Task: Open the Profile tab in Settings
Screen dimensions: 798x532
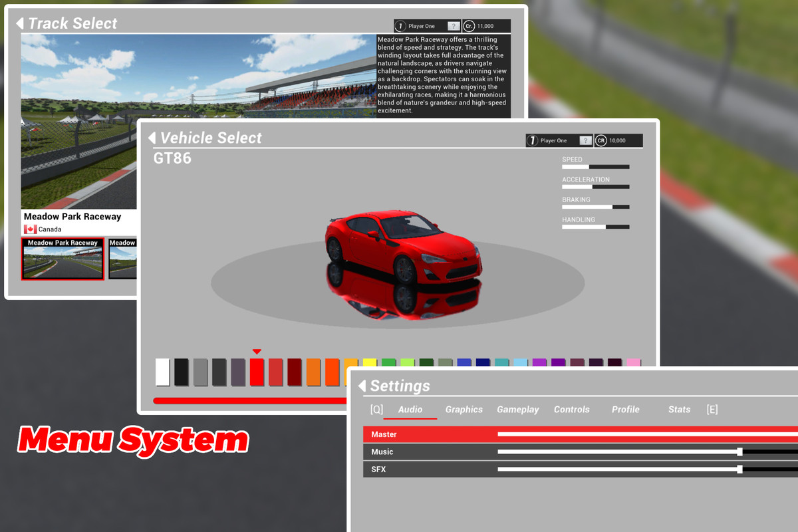Action: pos(626,410)
